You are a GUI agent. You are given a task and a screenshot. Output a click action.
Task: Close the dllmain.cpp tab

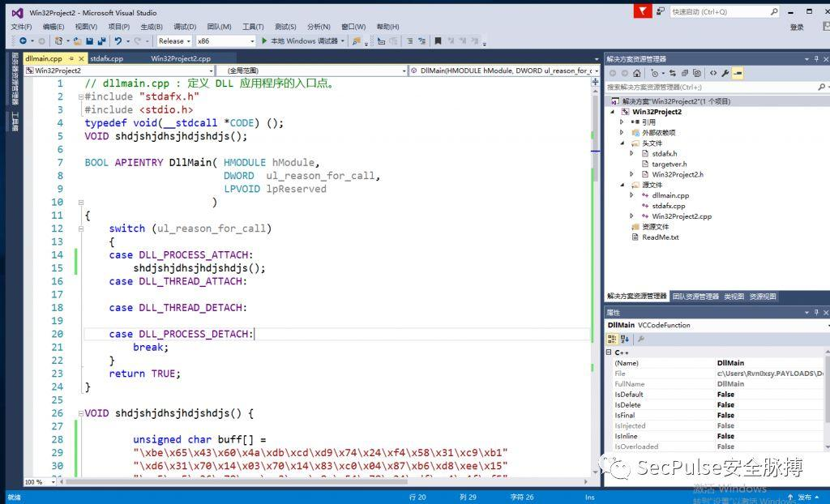(x=81, y=58)
